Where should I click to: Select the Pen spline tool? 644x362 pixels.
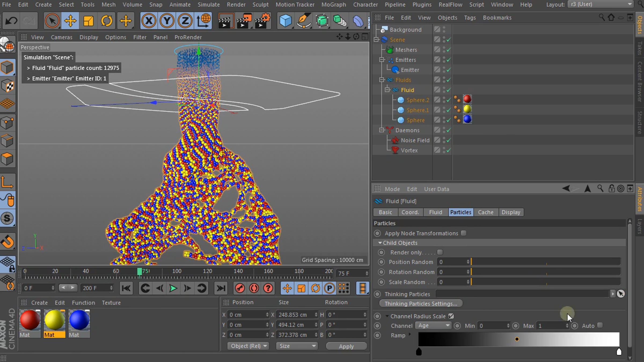(303, 21)
